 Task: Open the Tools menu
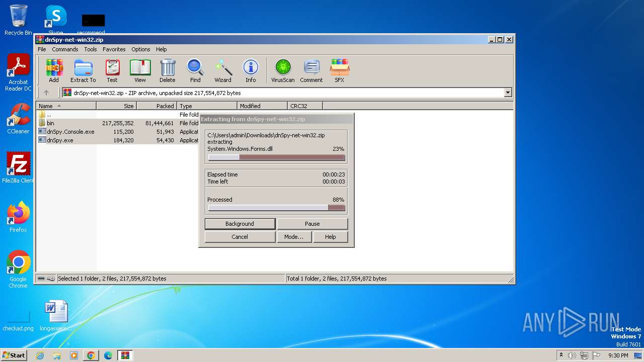click(x=91, y=49)
